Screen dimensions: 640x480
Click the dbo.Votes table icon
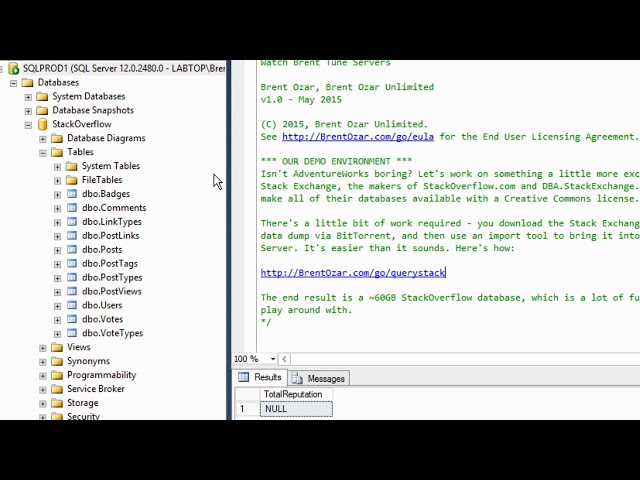(x=72, y=319)
